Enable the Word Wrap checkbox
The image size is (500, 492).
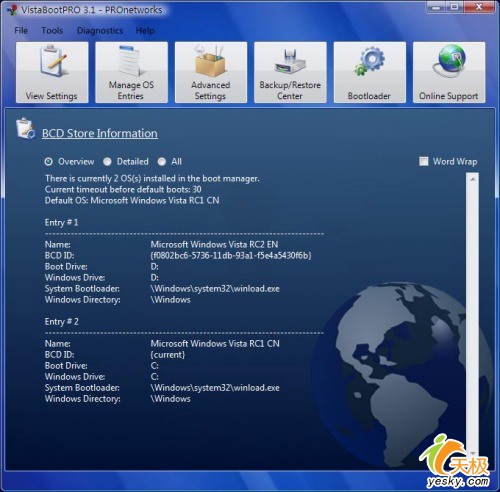pos(424,161)
